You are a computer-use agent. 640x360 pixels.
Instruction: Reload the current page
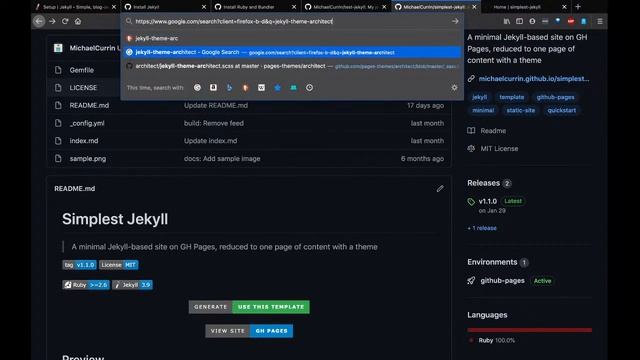(x=65, y=21)
